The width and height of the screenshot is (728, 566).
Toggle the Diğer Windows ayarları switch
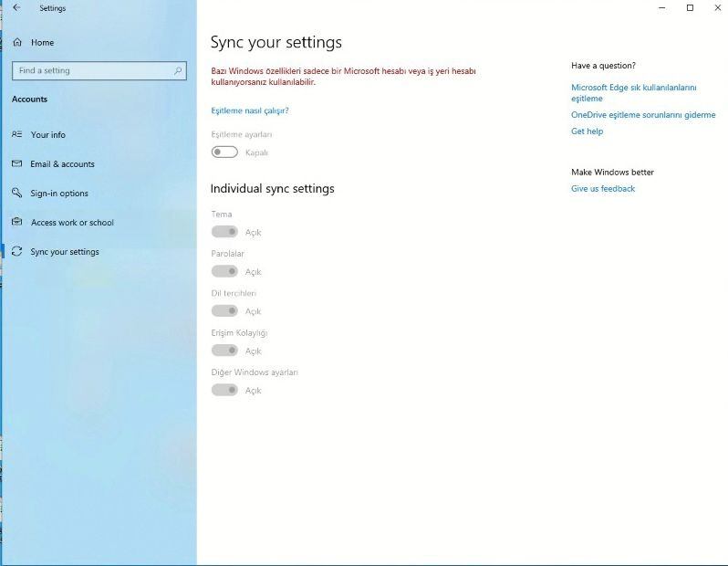tap(224, 390)
